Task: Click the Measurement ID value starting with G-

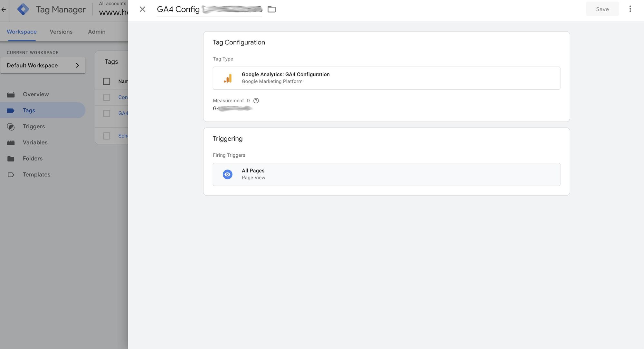Action: point(232,109)
